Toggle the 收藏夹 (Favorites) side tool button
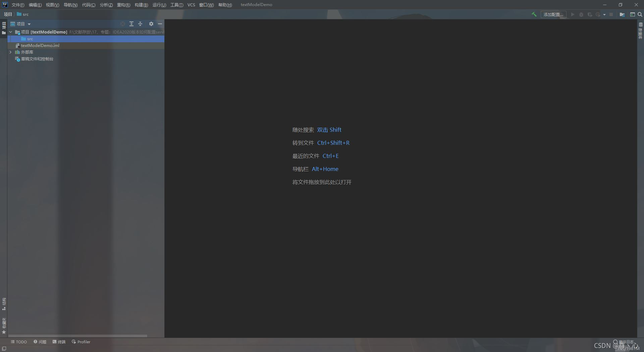The height and width of the screenshot is (352, 644). point(4,326)
